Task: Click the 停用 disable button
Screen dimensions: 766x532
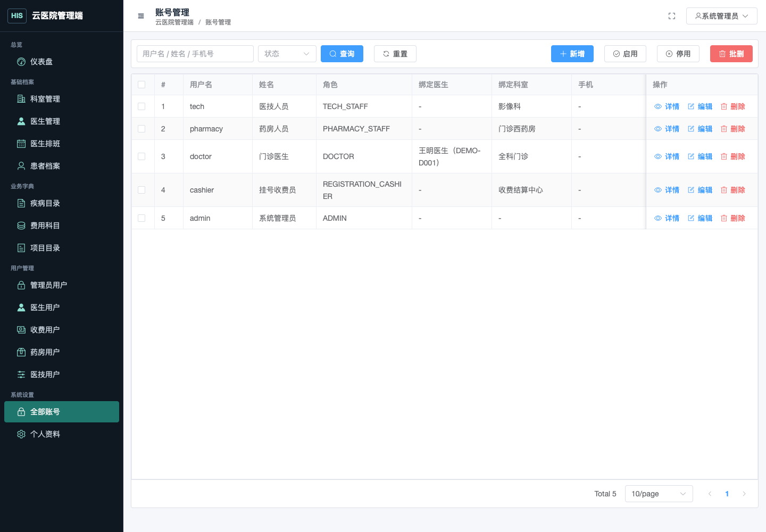Action: point(678,54)
